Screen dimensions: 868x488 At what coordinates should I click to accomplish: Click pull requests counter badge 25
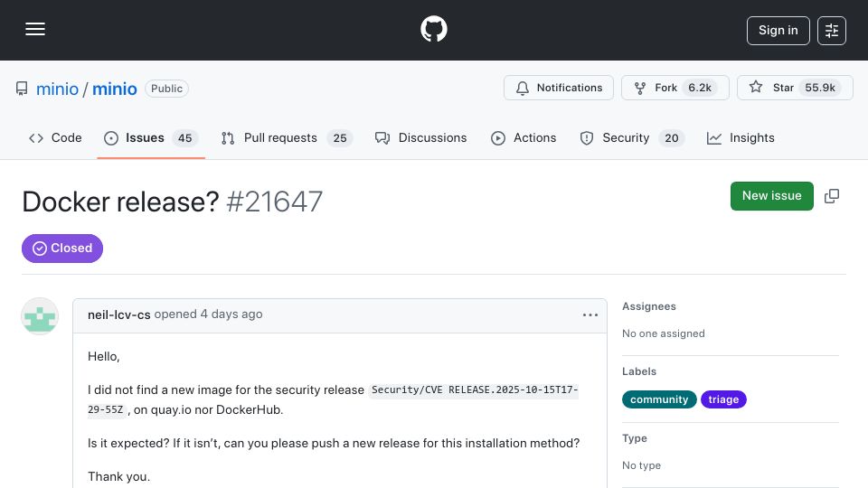340,137
